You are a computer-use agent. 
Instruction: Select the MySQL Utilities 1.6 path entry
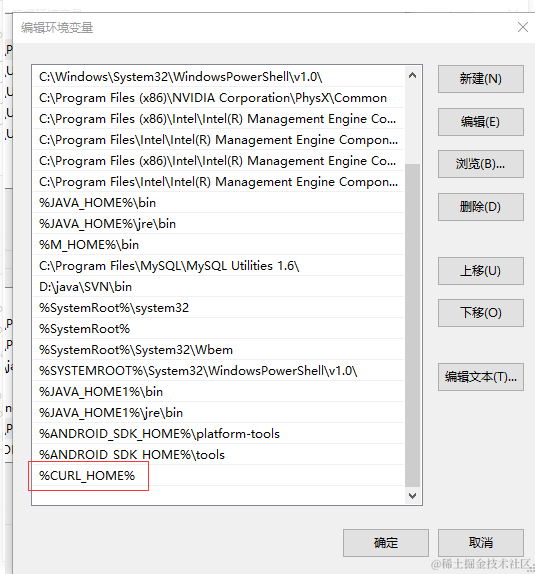coord(218,266)
